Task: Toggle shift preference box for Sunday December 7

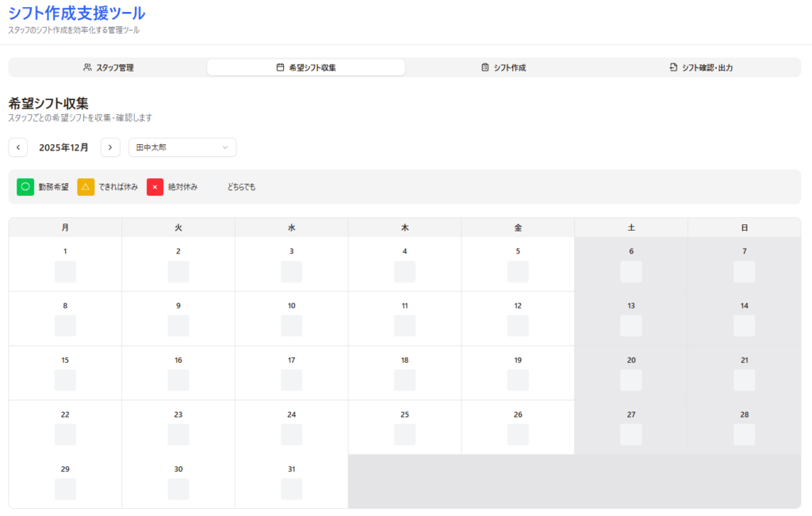Action: coord(744,272)
